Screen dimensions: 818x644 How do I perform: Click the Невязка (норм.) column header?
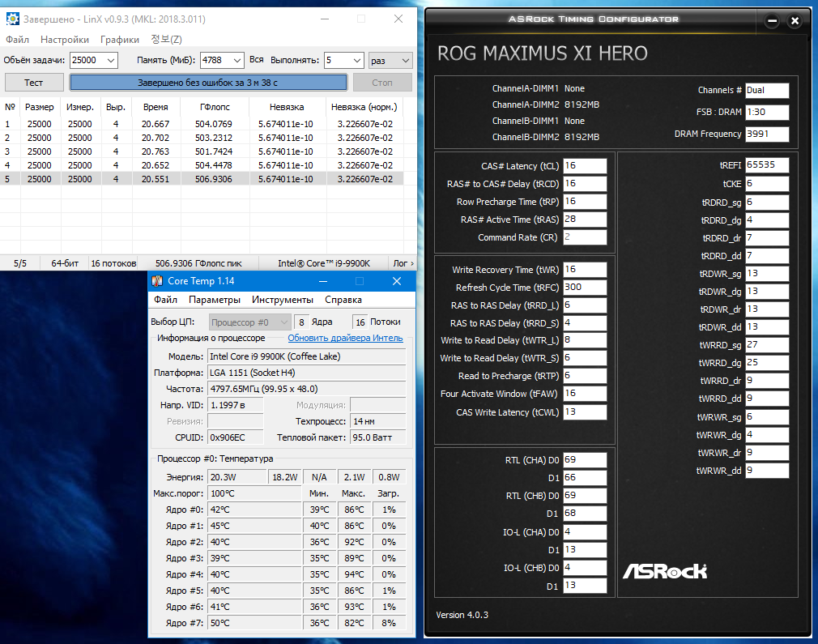click(x=364, y=107)
